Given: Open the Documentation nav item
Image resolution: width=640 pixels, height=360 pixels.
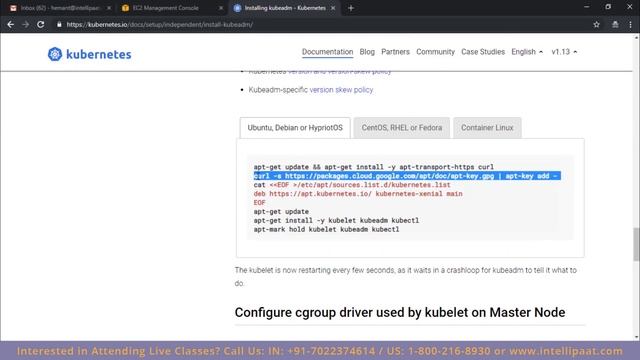Looking at the screenshot, I should click(327, 52).
